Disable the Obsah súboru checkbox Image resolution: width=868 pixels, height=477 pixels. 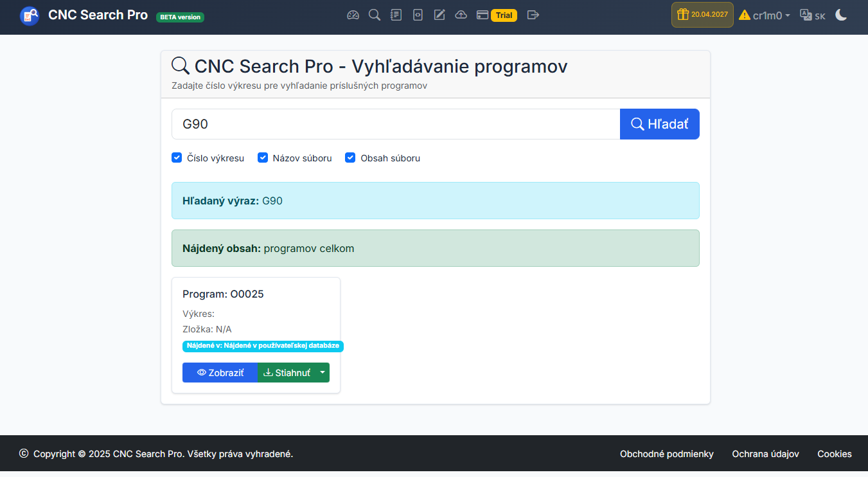pos(350,157)
